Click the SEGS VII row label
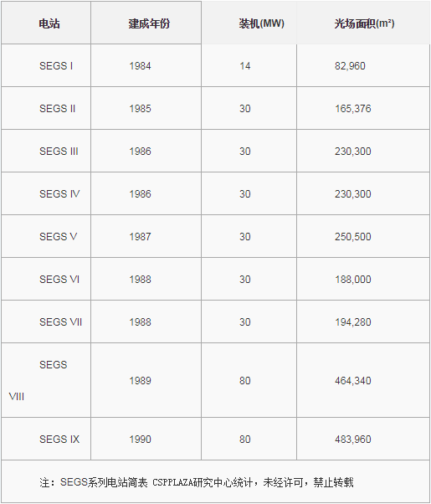The height and width of the screenshot is (504, 431). click(x=60, y=322)
